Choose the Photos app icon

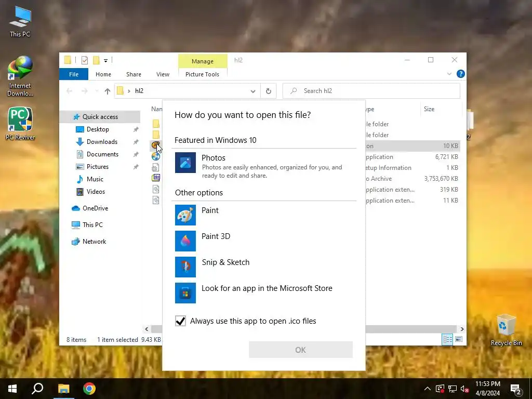click(185, 163)
